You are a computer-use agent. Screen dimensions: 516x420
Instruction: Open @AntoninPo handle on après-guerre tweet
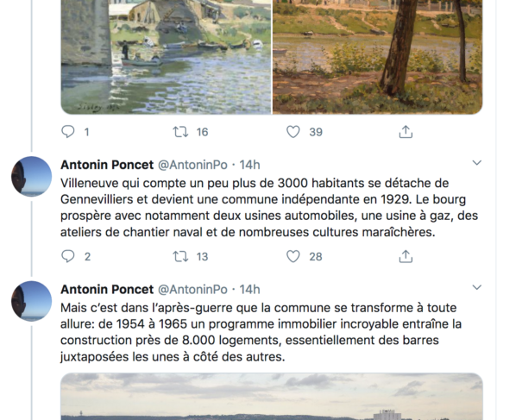192,290
